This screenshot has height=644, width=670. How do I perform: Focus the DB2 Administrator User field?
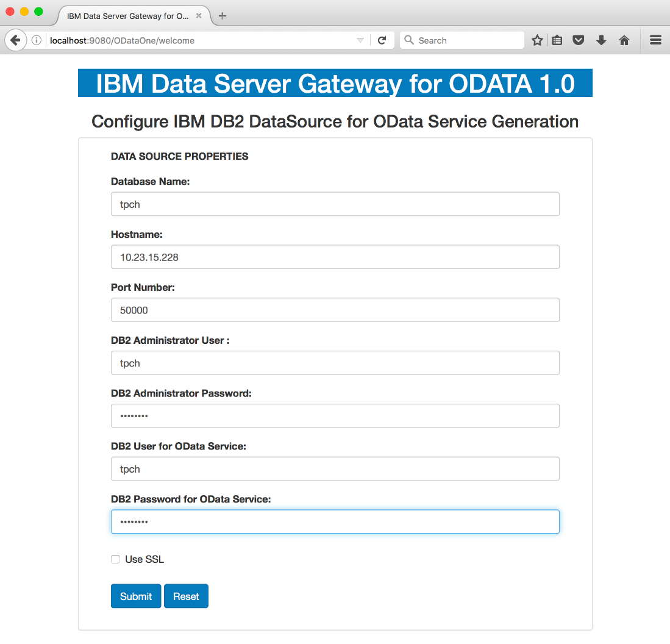[x=335, y=363]
